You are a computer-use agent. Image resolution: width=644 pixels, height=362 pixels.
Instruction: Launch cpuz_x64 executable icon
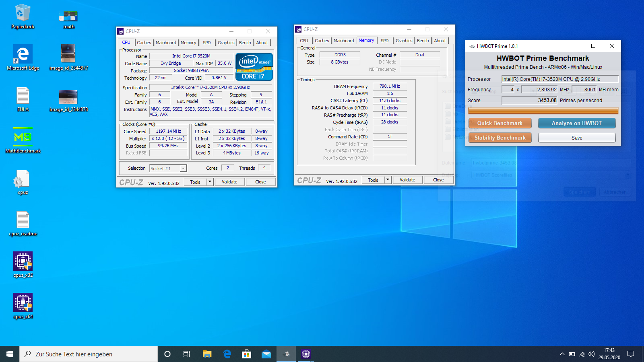coord(23,306)
